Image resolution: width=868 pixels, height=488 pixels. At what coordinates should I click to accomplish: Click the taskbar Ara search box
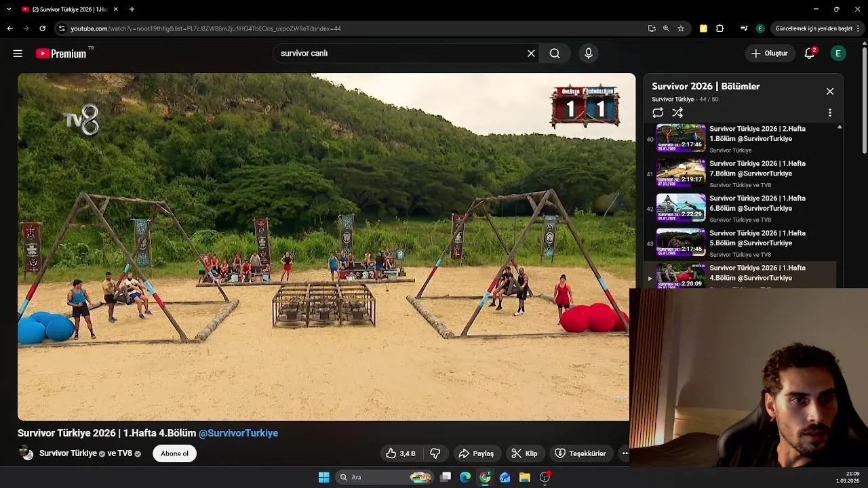(x=384, y=477)
